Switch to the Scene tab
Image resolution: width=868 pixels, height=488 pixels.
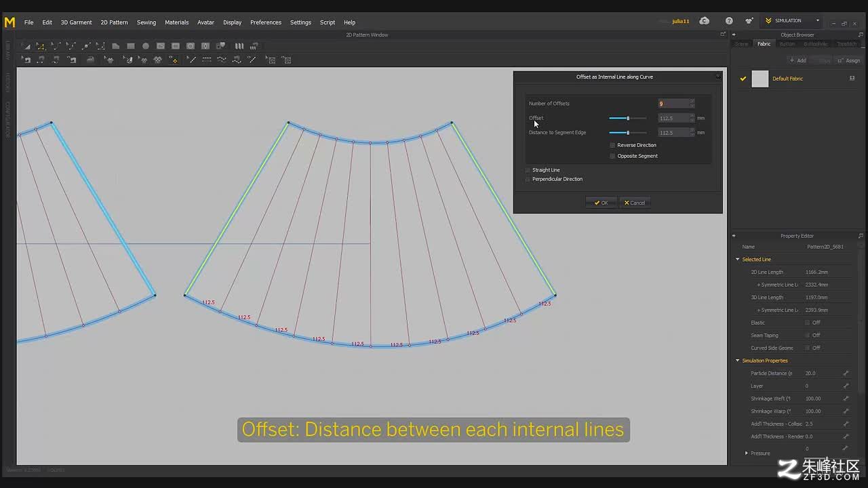tap(742, 44)
